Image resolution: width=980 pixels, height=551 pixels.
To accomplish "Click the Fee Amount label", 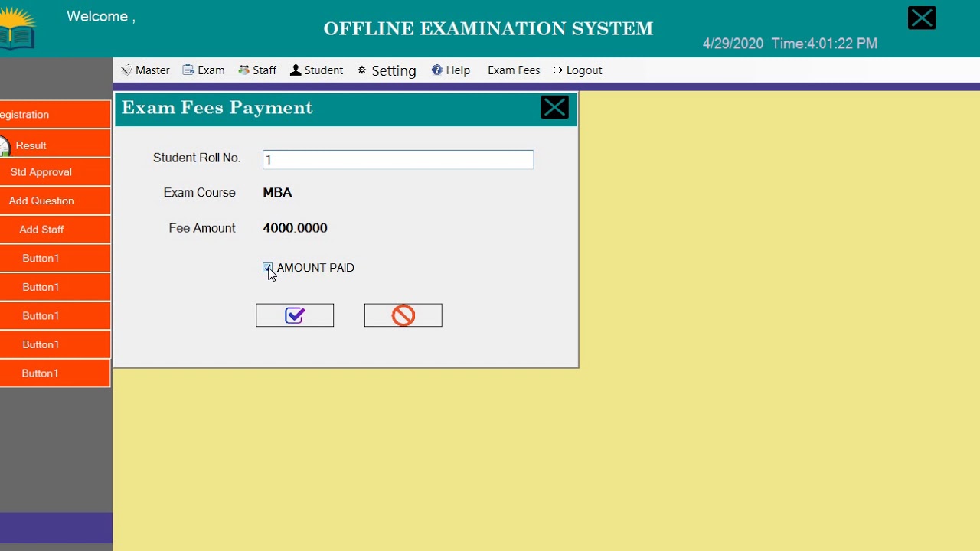I will (x=202, y=228).
